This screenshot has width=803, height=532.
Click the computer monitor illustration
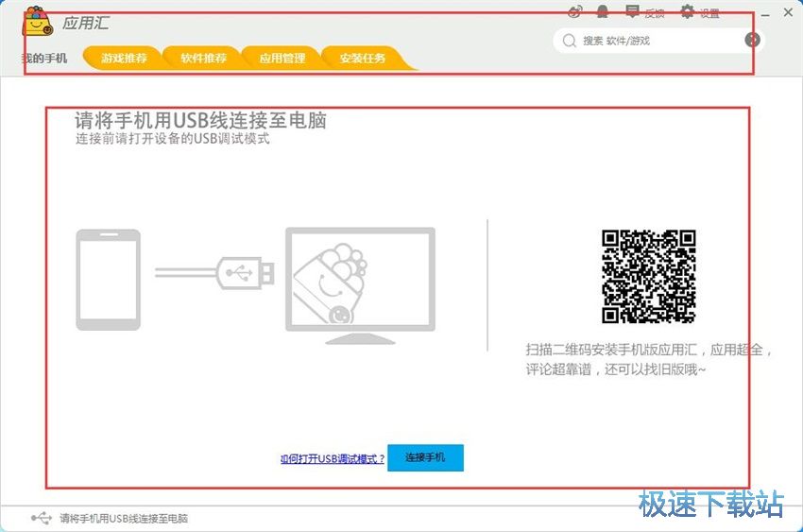pyautogui.click(x=360, y=285)
